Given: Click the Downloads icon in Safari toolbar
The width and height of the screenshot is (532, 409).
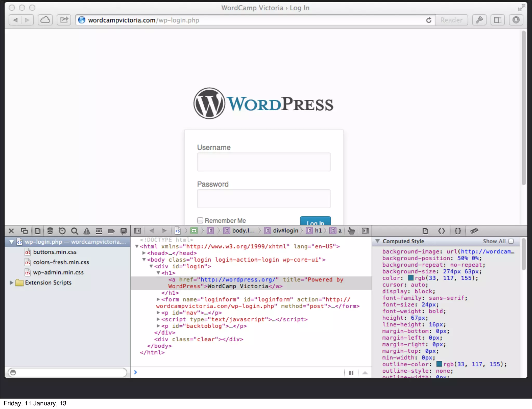Looking at the screenshot, I should click(516, 20).
